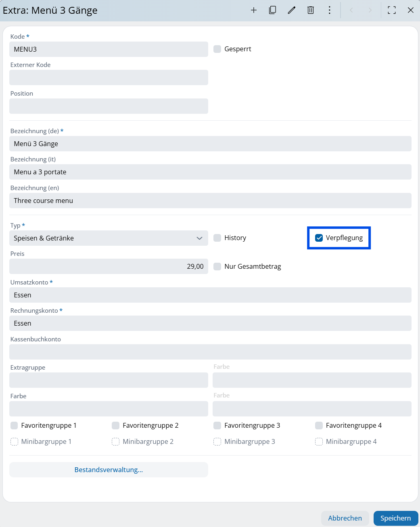Toggle Minibargruppe 4 checkbox
Viewport: 420px width, 527px height.
[x=319, y=441]
